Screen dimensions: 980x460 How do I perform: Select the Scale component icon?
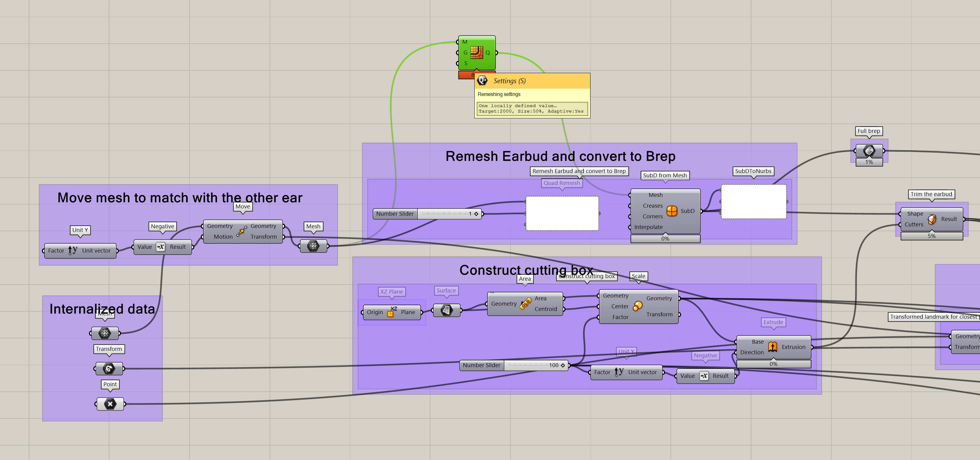tap(637, 306)
